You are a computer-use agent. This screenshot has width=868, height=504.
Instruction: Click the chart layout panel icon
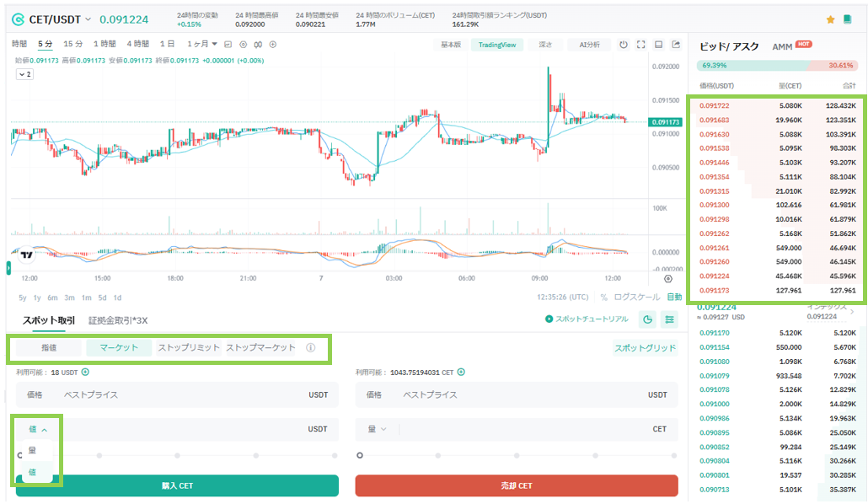[x=659, y=45]
